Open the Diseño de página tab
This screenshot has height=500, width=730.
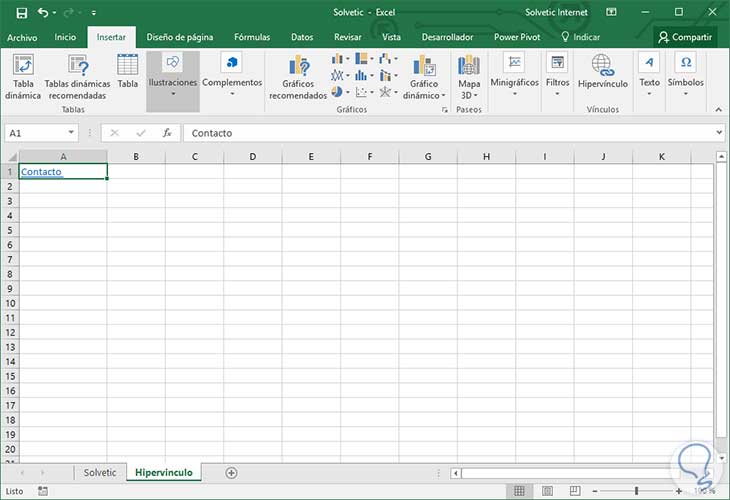point(180,37)
